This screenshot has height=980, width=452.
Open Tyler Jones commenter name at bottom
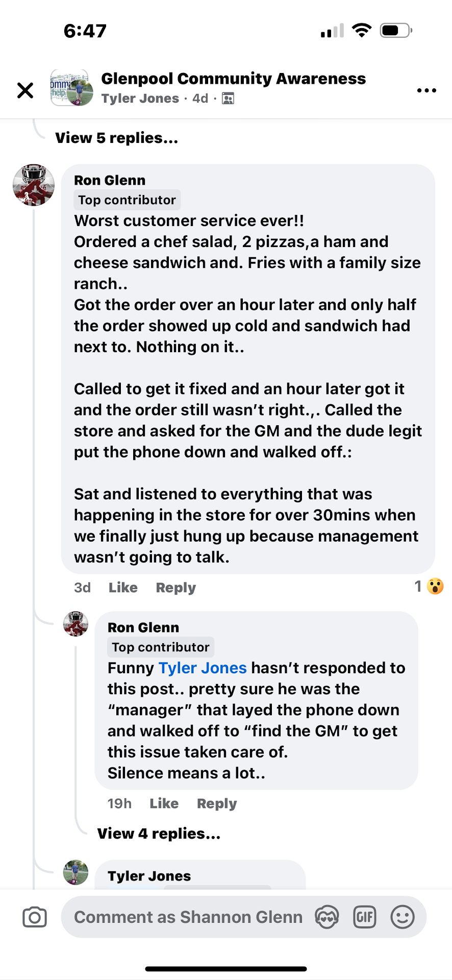click(149, 876)
